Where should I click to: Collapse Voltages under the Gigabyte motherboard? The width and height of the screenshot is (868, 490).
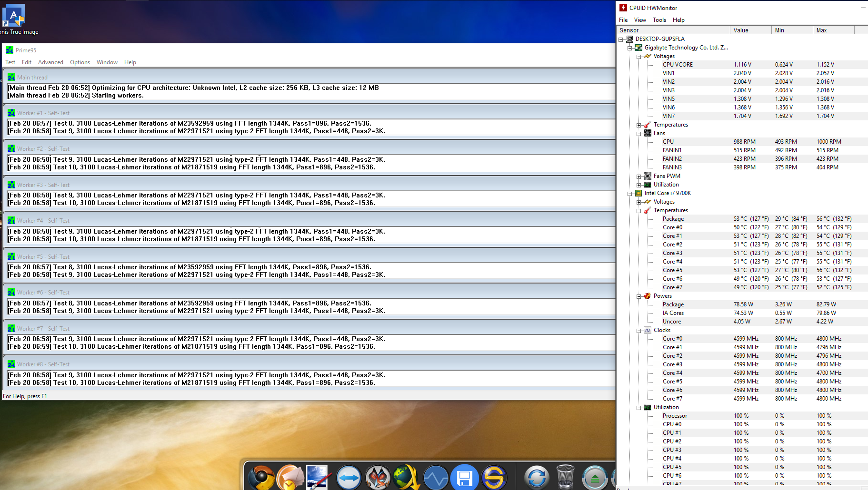[639, 57]
